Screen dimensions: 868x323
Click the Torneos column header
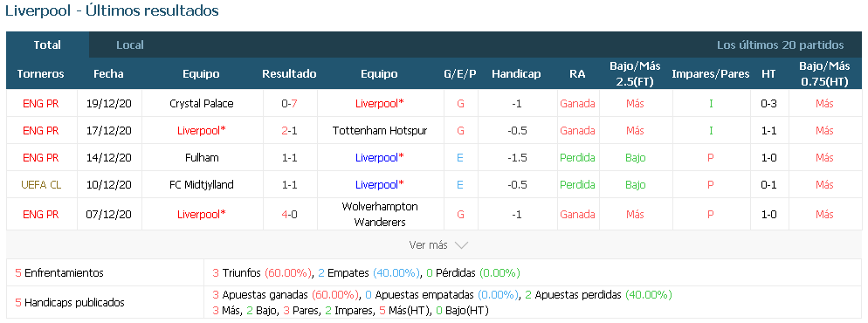pyautogui.click(x=41, y=73)
